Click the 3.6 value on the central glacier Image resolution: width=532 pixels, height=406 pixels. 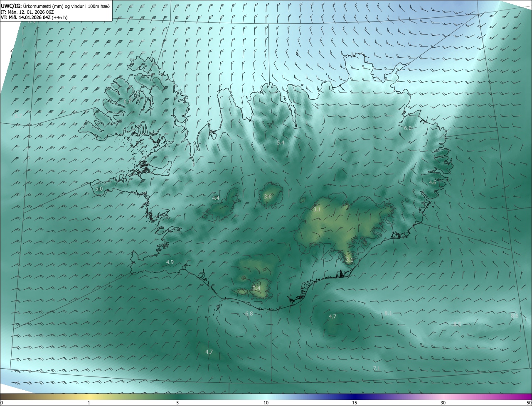(x=268, y=196)
